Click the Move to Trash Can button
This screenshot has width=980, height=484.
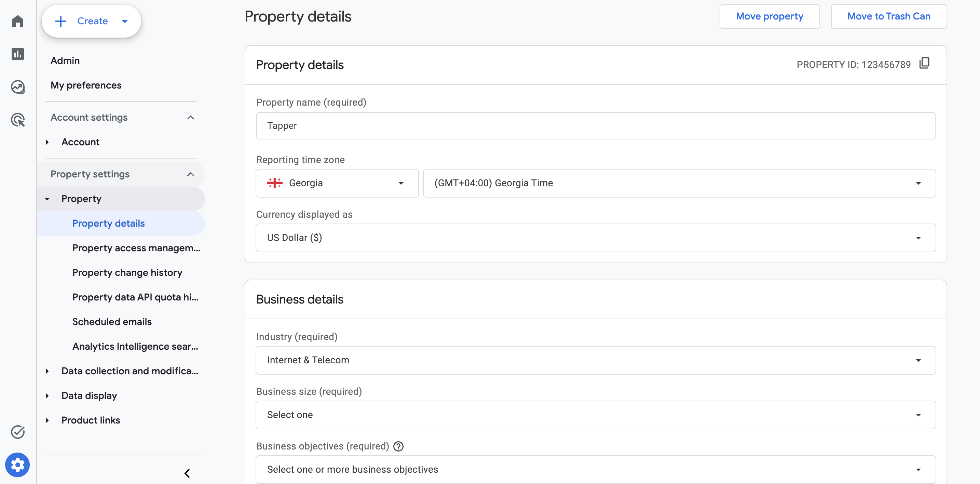888,16
